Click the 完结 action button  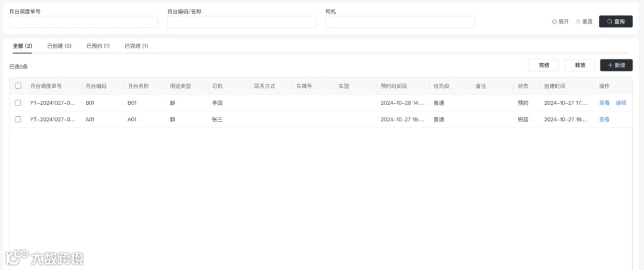point(543,65)
